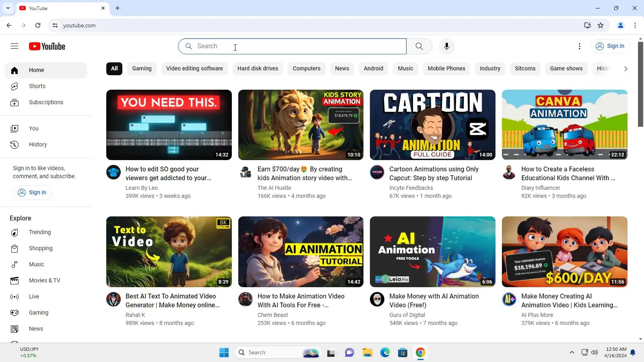Open Shopping in Explore
The width and height of the screenshot is (644, 362).
click(x=46, y=248)
